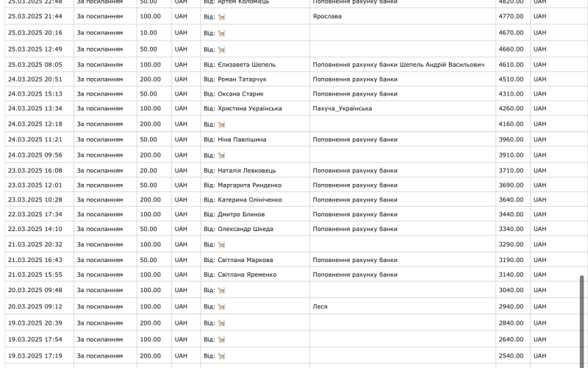Image resolution: width=588 pixels, height=368 pixels.
Task: Select sender cell 'Від: Оксана Старик'
Action: [255, 94]
